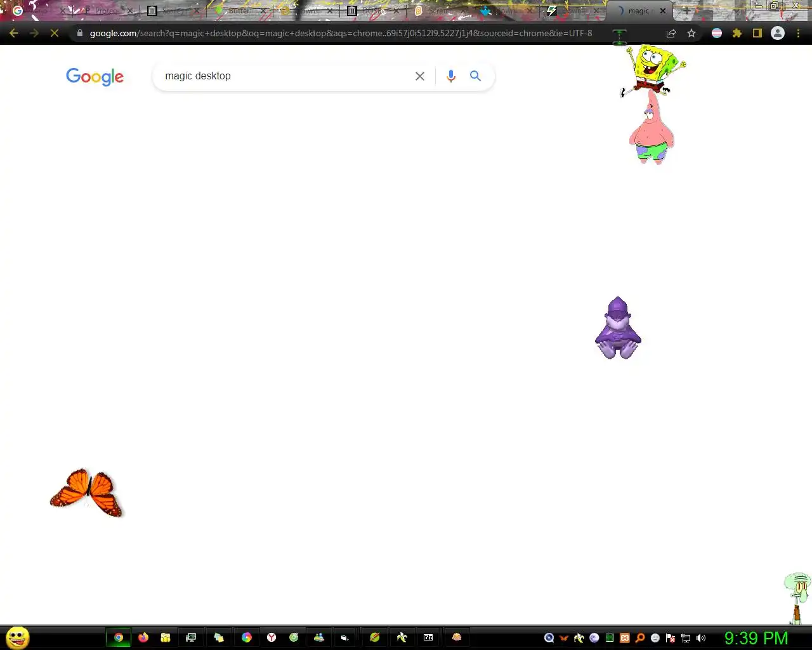This screenshot has height=650, width=812.
Task: Open the share this page icon
Action: pyautogui.click(x=671, y=33)
